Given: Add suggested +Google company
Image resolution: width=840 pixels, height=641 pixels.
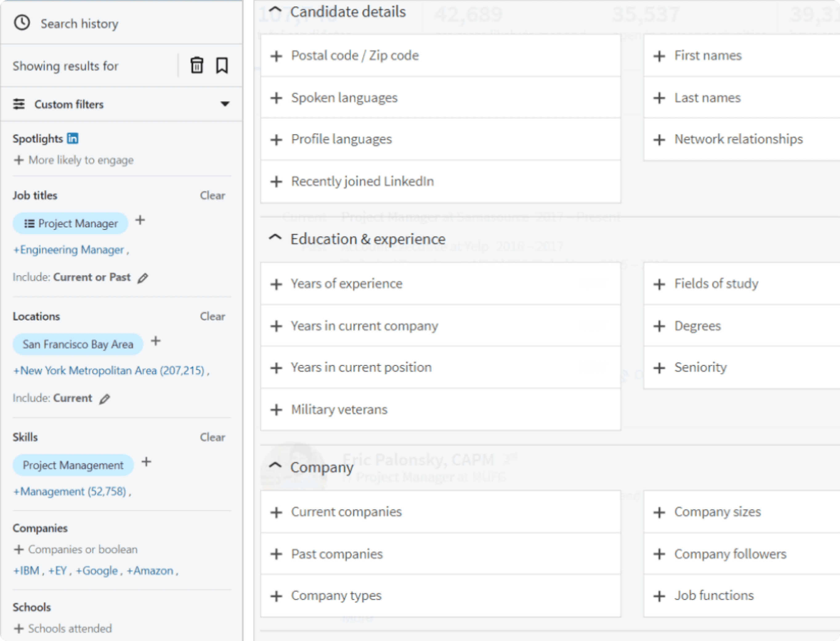Looking at the screenshot, I should coord(97,571).
